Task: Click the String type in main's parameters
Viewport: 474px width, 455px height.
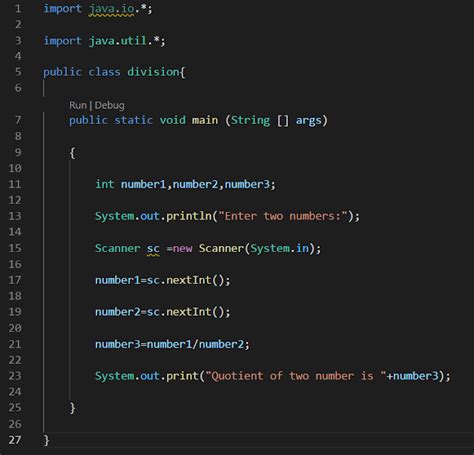Action: click(x=250, y=121)
